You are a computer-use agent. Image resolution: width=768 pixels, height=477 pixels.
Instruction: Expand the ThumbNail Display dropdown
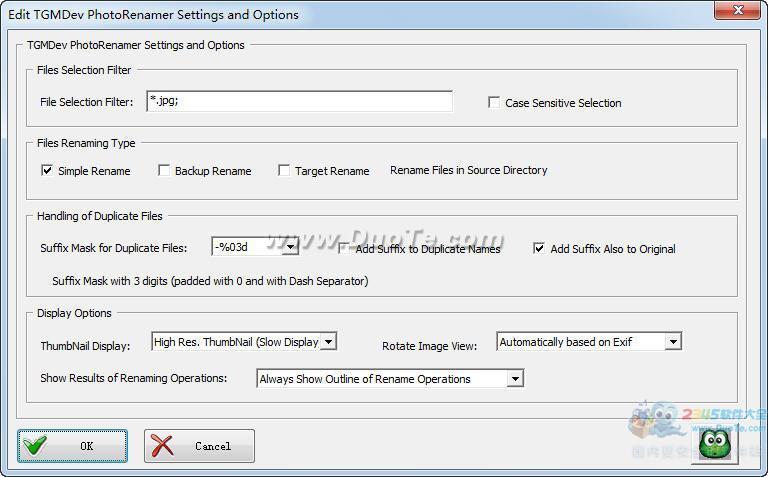coord(329,341)
